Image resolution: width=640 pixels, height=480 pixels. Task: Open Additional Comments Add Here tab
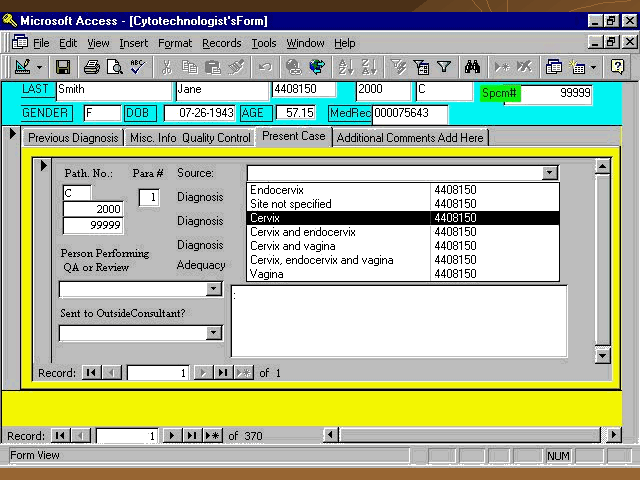pyautogui.click(x=410, y=138)
